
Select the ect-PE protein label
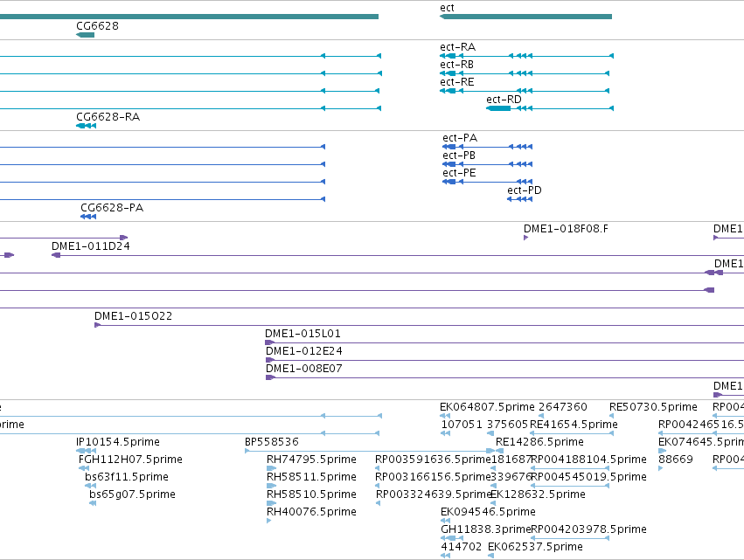459,173
